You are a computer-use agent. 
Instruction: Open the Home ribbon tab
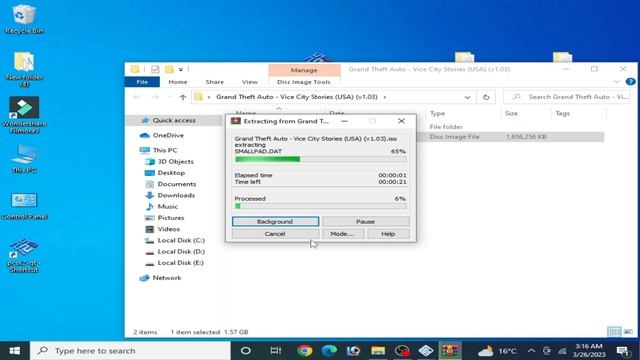coord(178,82)
